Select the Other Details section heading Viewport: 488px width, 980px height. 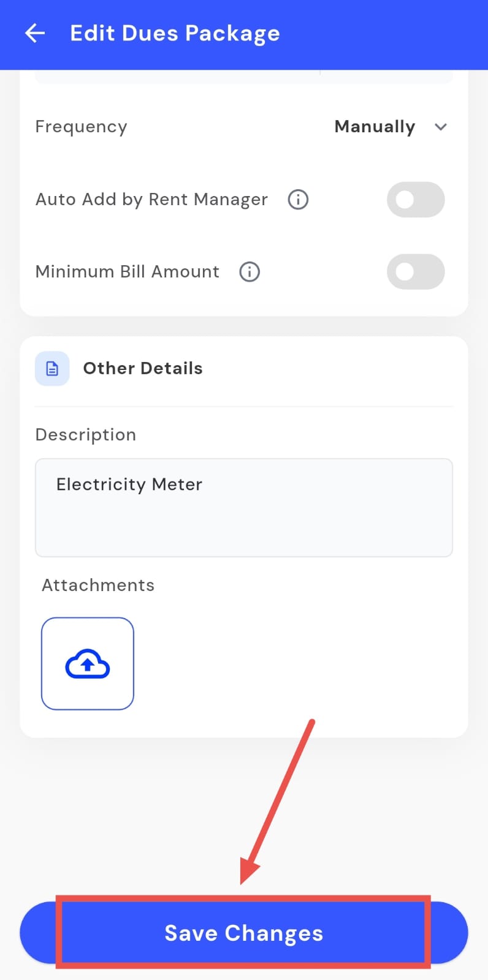[x=143, y=368]
